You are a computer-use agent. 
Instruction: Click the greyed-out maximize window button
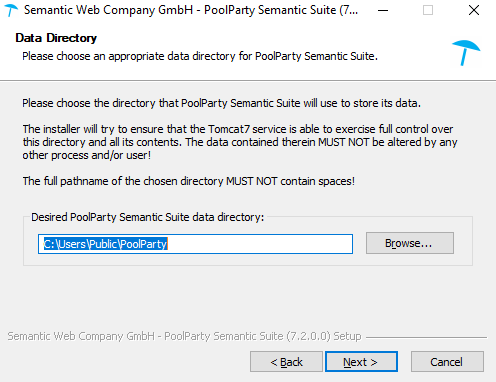428,10
